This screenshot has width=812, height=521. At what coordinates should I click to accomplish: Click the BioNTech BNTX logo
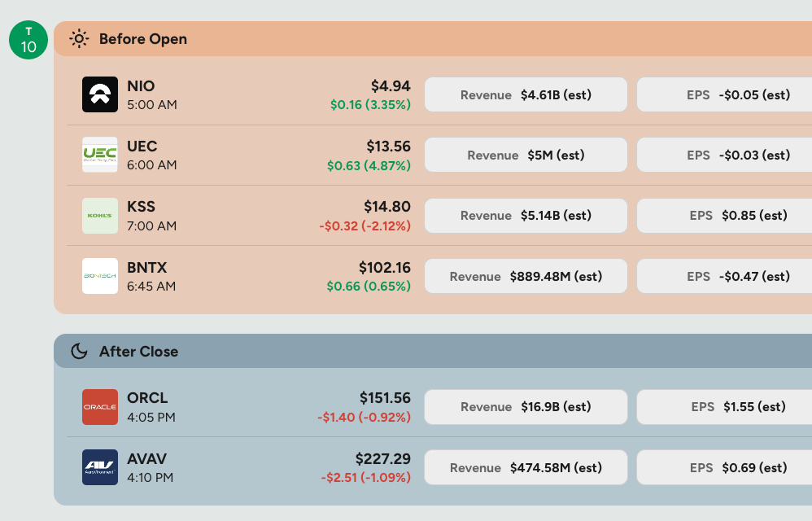click(100, 276)
